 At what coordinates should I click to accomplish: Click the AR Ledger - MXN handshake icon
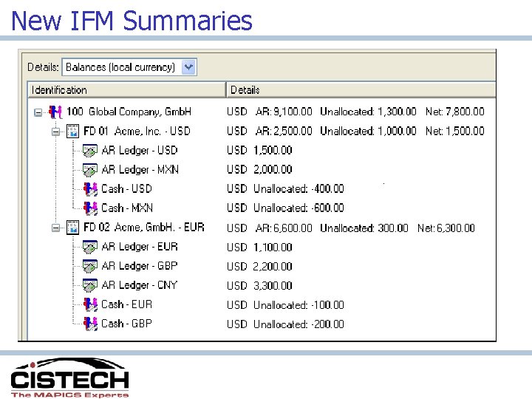[x=90, y=170]
